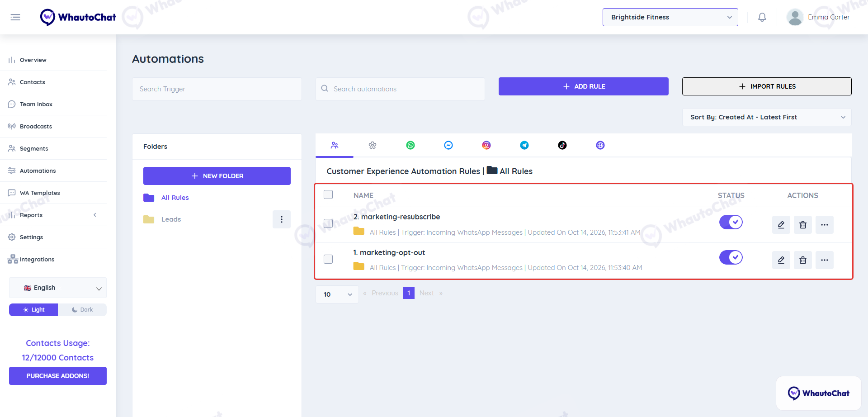Open the Telegram channel tab icon
Screen dimensions: 868x417
point(524,145)
